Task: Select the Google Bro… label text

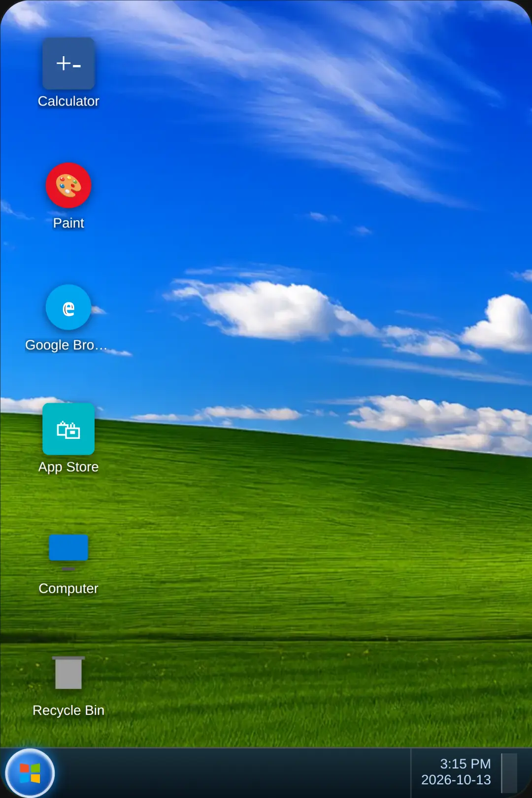Action: (x=66, y=345)
